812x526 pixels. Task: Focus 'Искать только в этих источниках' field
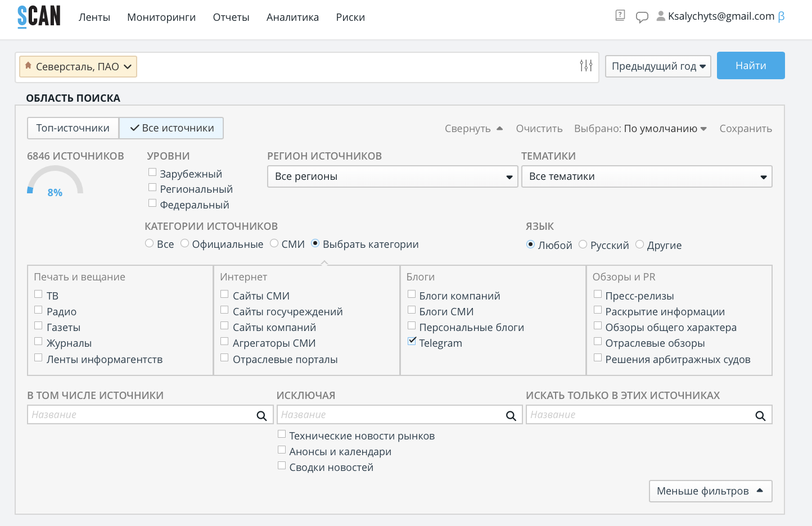coord(649,415)
